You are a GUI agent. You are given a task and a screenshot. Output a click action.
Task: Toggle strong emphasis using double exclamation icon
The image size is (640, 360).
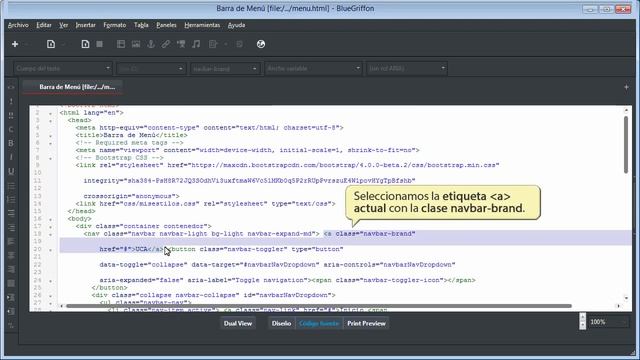tap(11, 116)
